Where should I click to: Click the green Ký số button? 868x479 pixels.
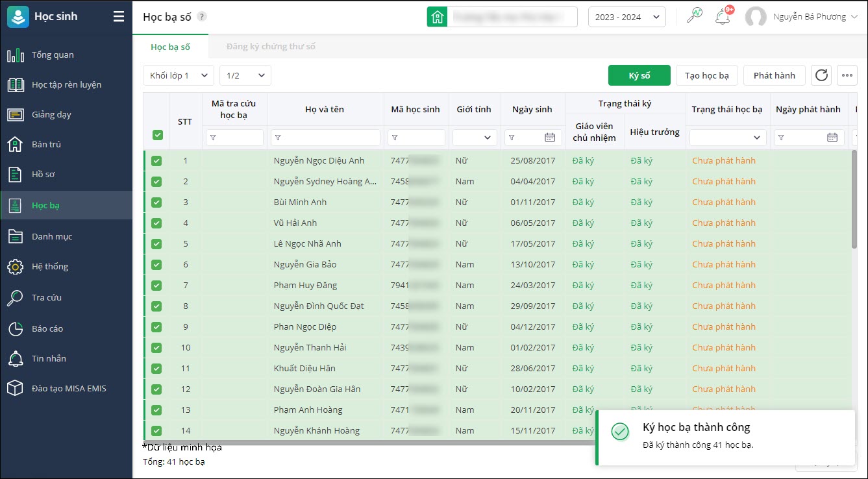click(x=639, y=75)
